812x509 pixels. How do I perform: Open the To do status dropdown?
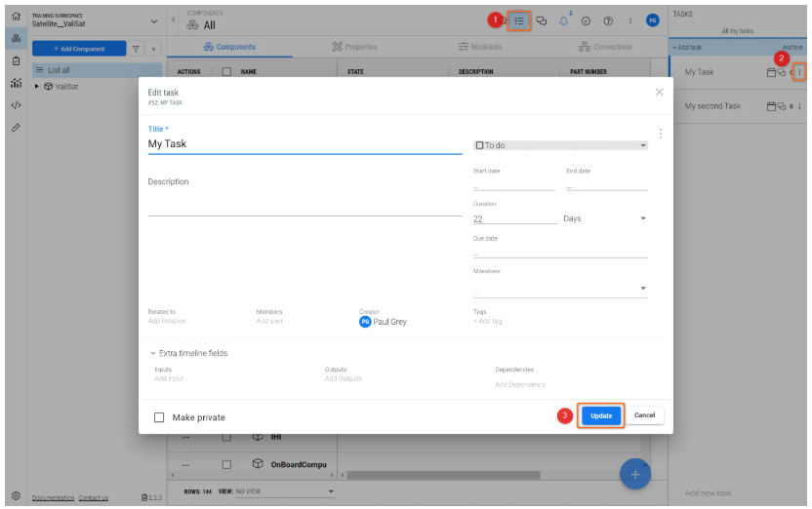coord(559,145)
